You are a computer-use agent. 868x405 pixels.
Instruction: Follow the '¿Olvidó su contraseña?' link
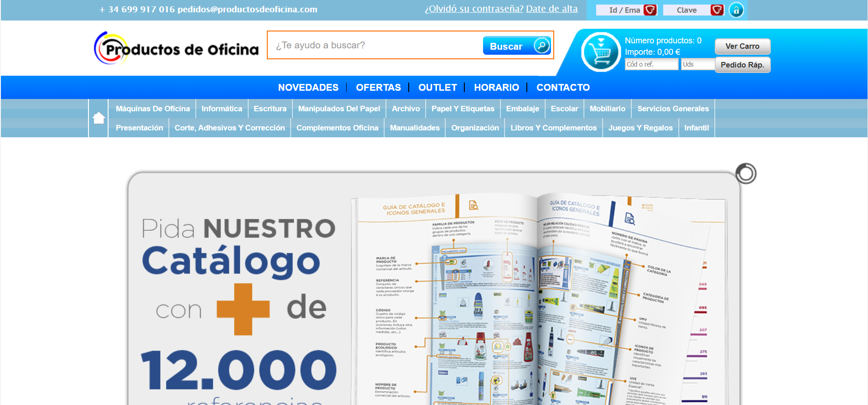point(474,9)
